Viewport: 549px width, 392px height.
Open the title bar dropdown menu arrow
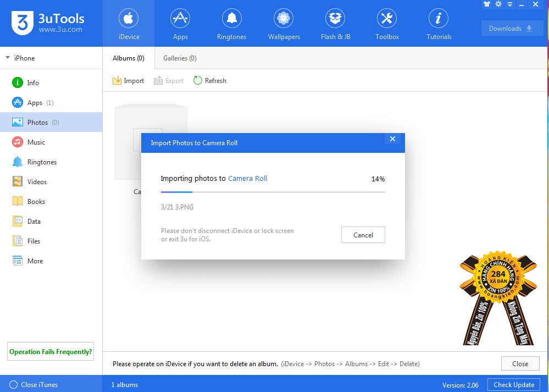[x=510, y=4]
